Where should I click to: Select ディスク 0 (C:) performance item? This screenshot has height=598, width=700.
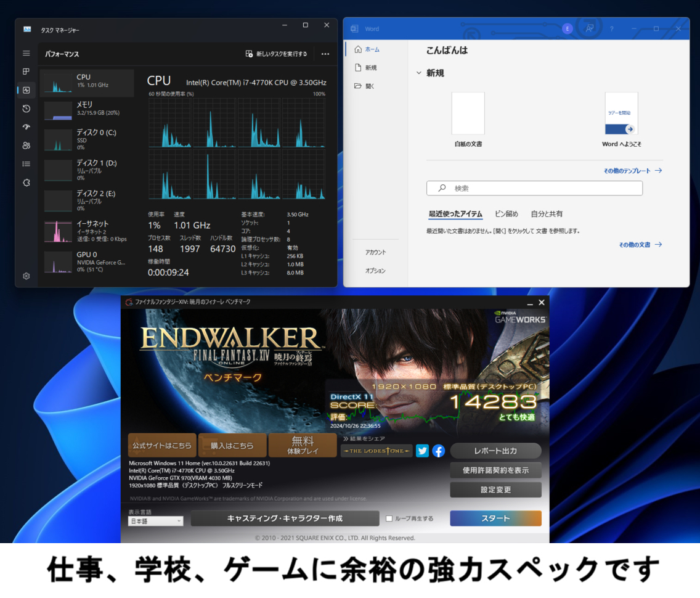(x=87, y=140)
